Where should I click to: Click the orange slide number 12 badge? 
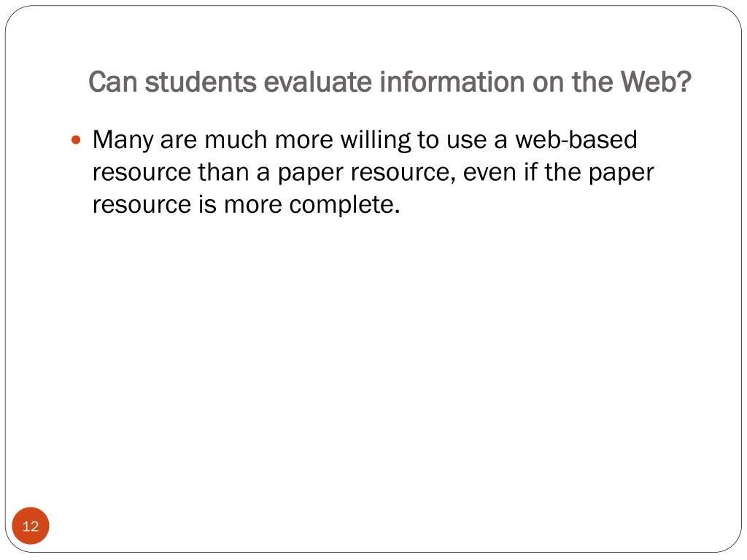[x=31, y=526]
